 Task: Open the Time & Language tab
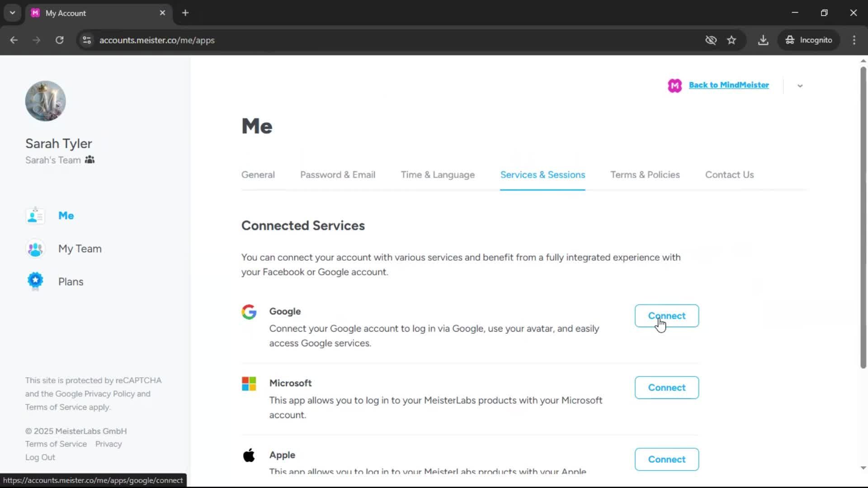point(437,175)
